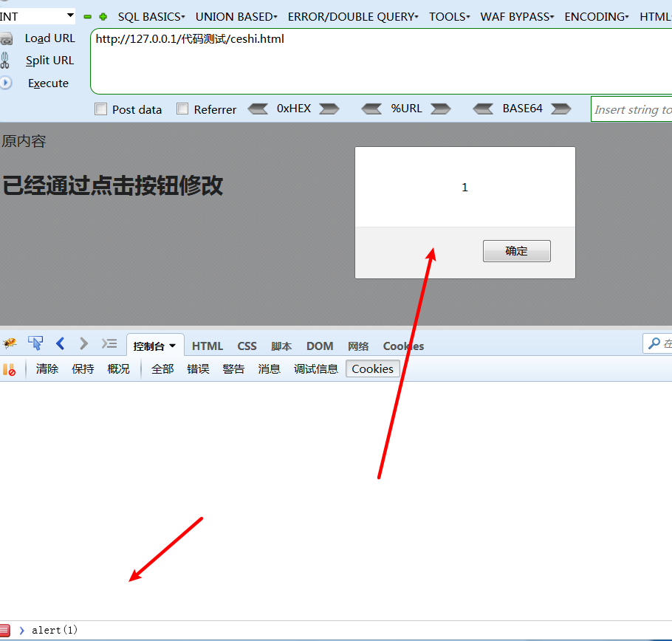Click the 清除 console button
This screenshot has width=672, height=641.
pos(47,369)
